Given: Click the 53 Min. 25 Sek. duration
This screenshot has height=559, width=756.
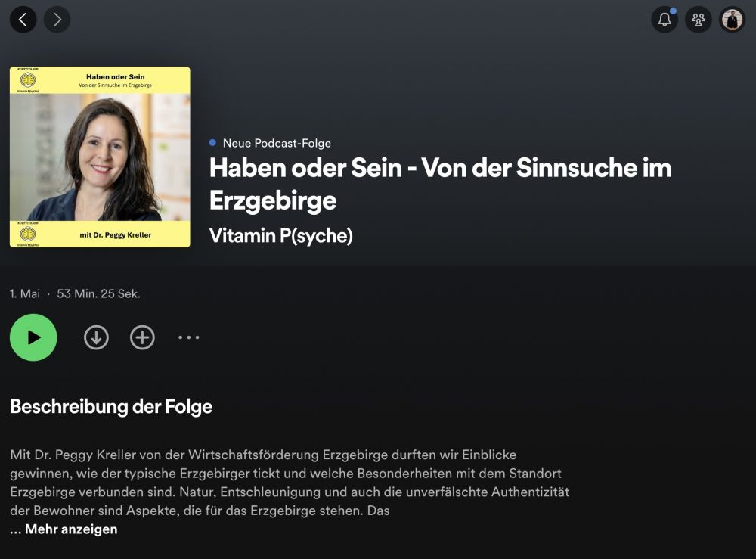Looking at the screenshot, I should pos(98,293).
